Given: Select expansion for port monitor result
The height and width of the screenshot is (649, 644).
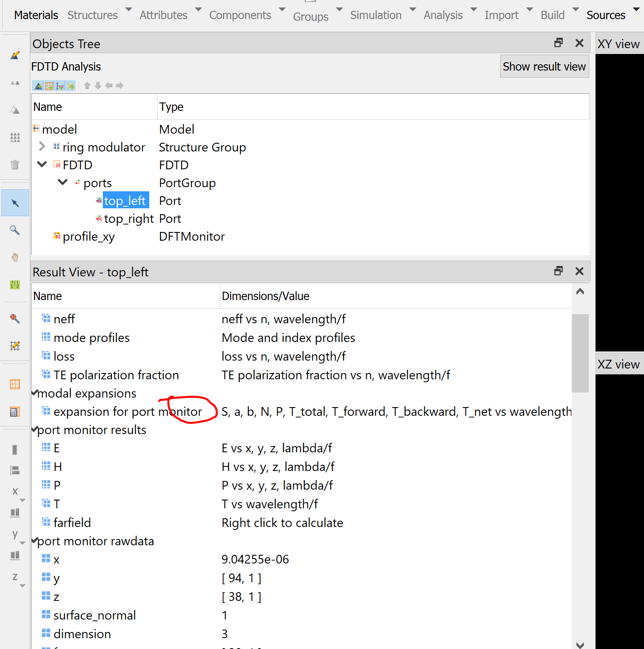Looking at the screenshot, I should [x=128, y=412].
